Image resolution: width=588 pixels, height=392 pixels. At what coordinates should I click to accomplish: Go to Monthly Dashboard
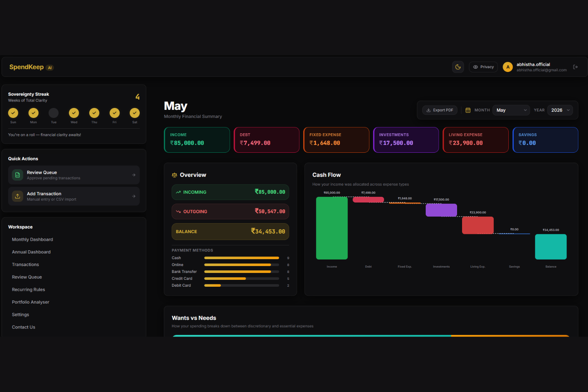point(33,240)
